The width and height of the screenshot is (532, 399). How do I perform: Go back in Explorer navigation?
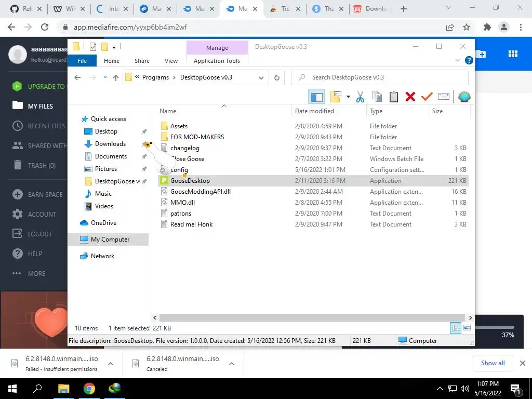77,77
